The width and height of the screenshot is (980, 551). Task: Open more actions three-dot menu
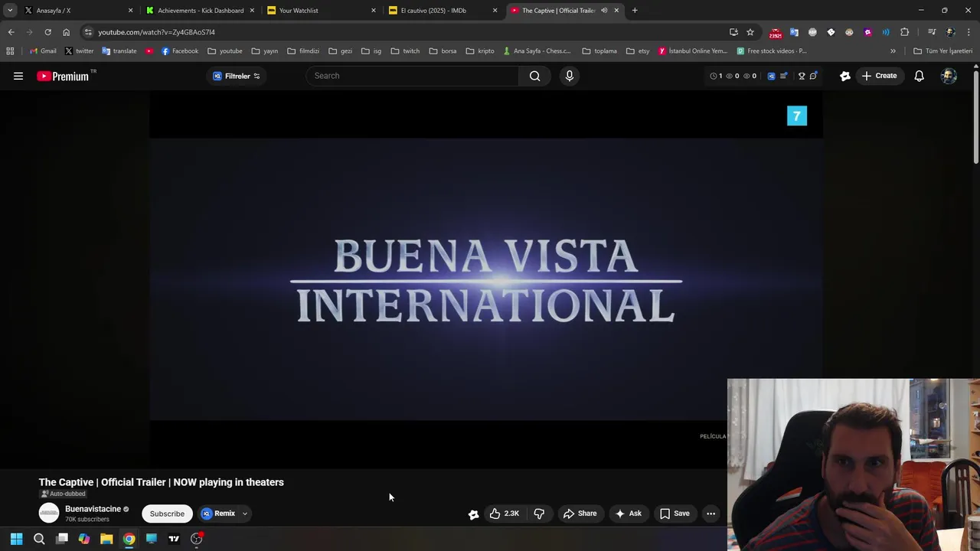click(x=711, y=514)
